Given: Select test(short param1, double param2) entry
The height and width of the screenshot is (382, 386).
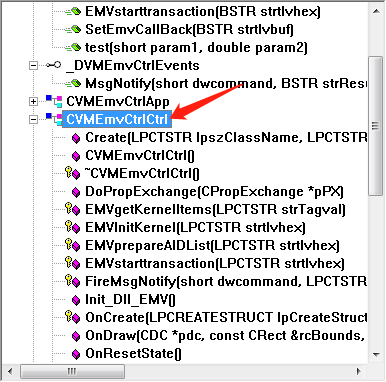Looking at the screenshot, I should click(196, 48).
